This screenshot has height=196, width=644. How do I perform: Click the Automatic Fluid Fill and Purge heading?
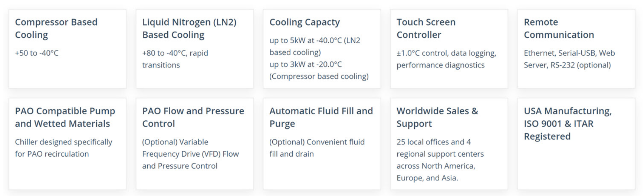321,117
